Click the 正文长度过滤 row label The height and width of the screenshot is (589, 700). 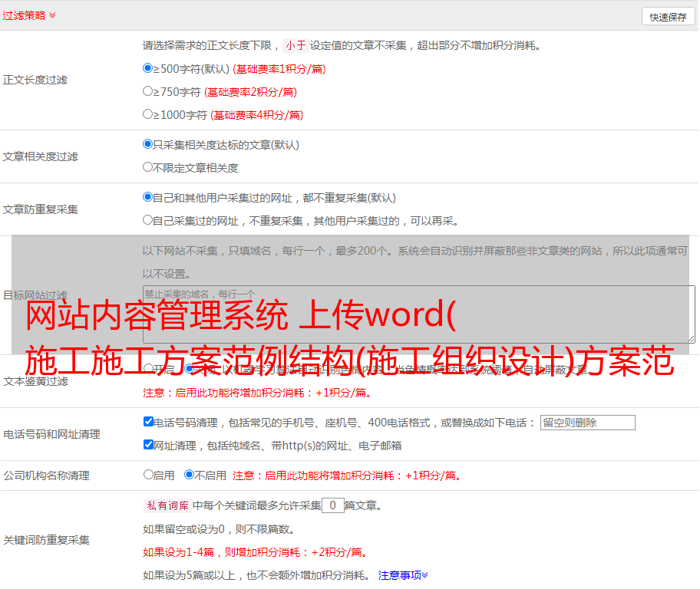click(x=35, y=80)
